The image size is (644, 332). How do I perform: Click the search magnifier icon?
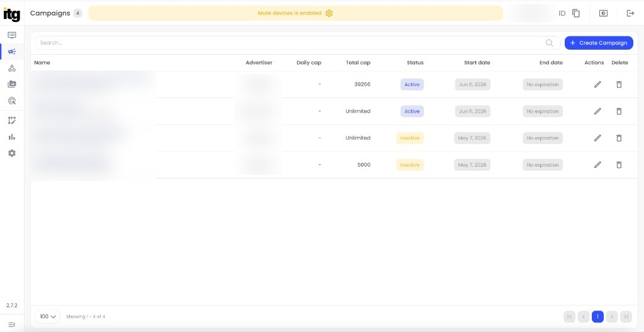pos(549,43)
